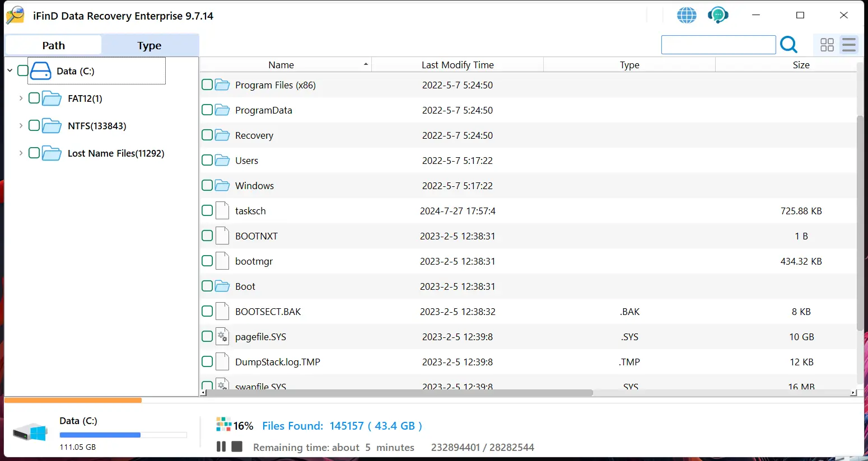This screenshot has height=461, width=868.
Task: Click the Users folder icon
Action: coord(222,161)
